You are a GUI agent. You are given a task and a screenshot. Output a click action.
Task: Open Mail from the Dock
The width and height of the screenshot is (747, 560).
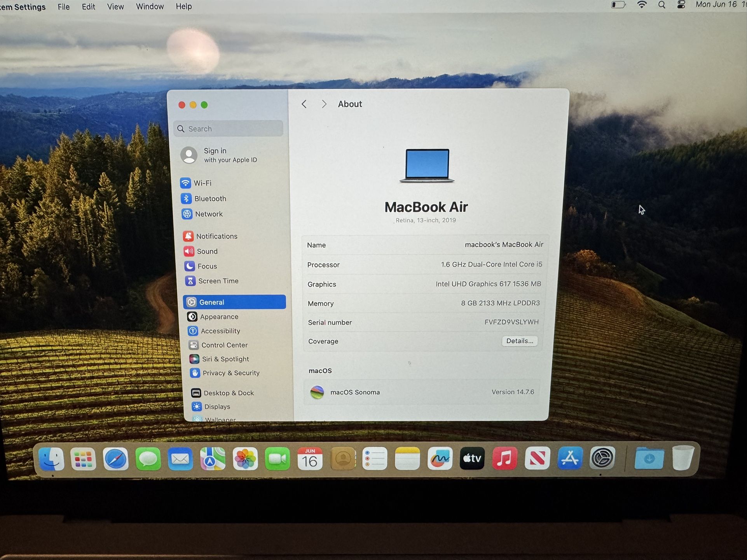[180, 459]
